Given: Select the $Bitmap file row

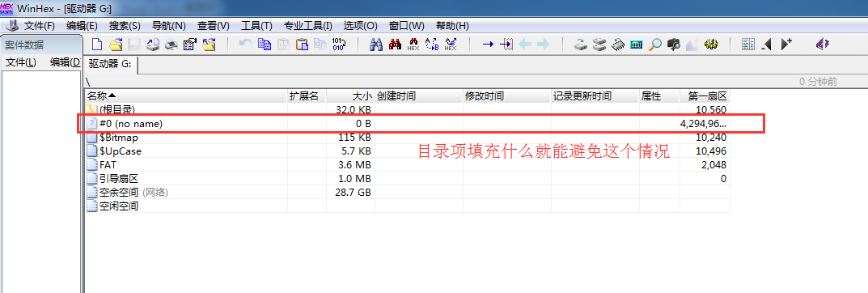Looking at the screenshot, I should coord(407,138).
